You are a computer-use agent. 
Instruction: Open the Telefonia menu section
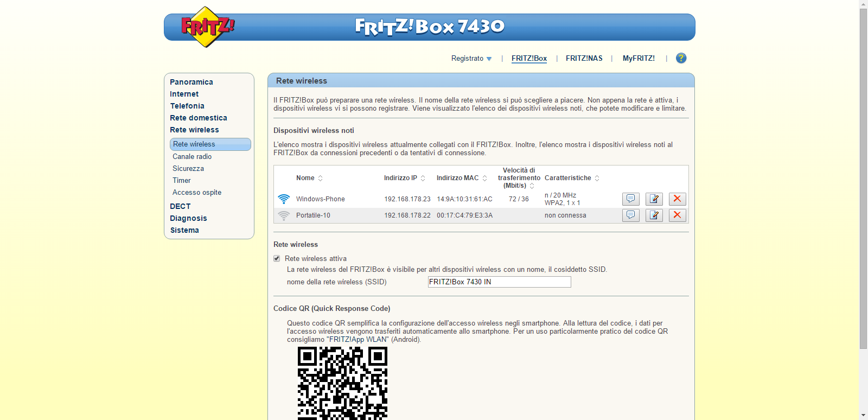pyautogui.click(x=187, y=106)
